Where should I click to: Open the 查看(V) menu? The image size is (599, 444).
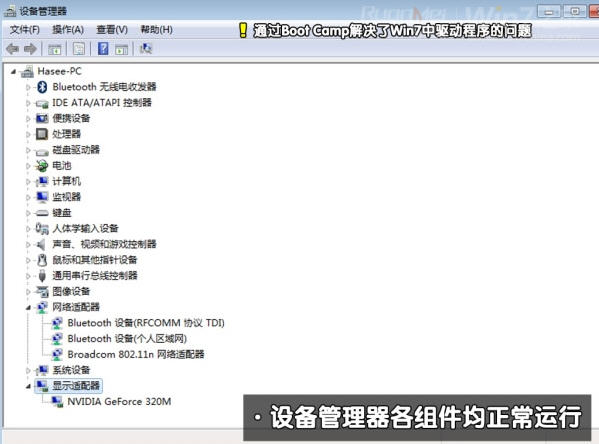pos(112,30)
